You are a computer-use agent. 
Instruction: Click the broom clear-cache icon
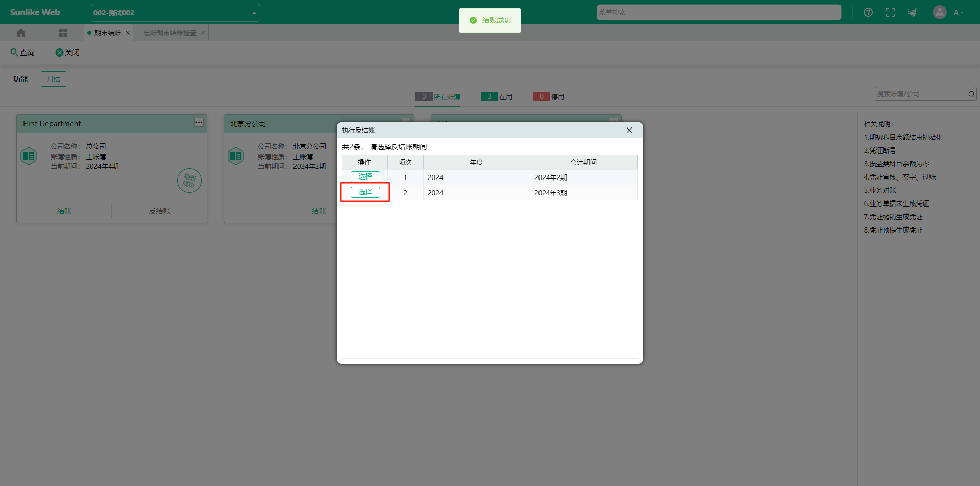click(912, 12)
